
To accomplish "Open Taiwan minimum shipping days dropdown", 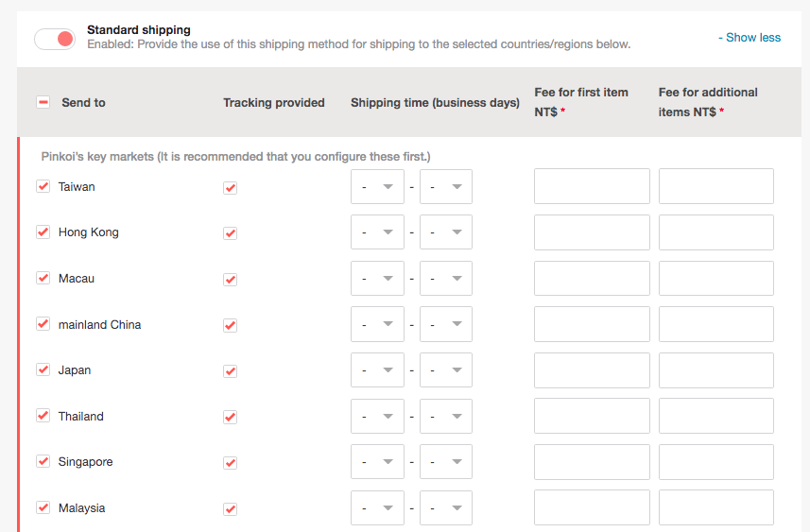I will 377,187.
